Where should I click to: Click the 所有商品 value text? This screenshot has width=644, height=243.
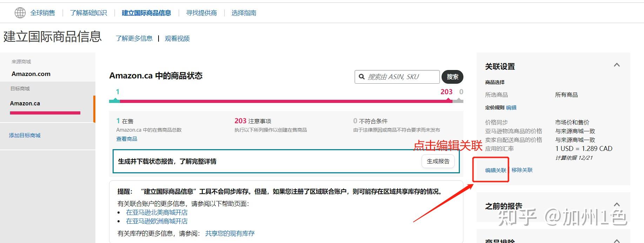coord(566,95)
